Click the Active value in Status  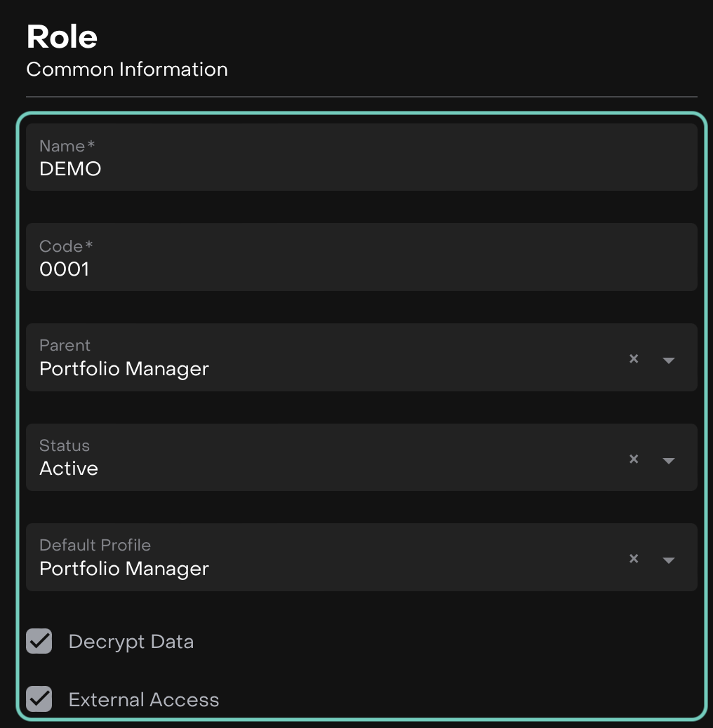[x=69, y=469]
